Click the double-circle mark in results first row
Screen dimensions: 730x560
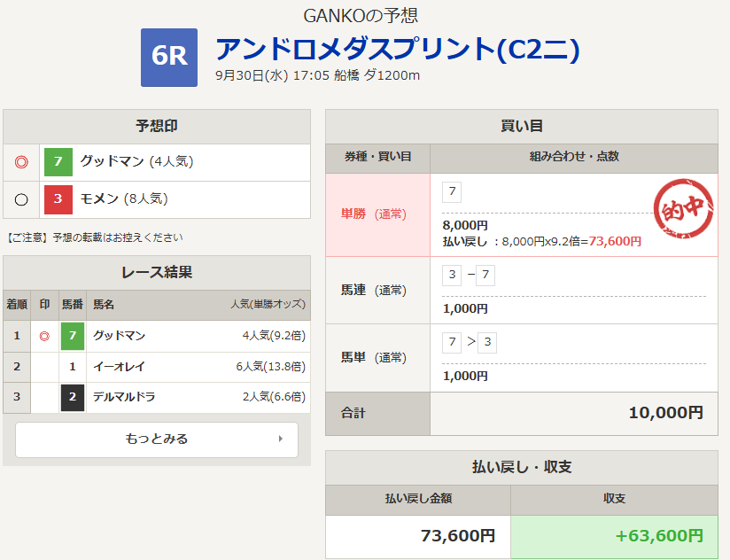pos(44,336)
